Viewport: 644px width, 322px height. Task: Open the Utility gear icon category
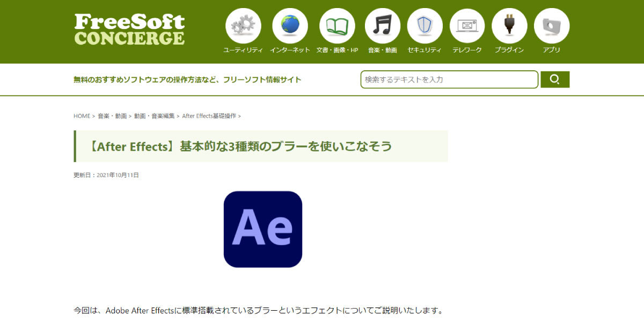tap(243, 26)
